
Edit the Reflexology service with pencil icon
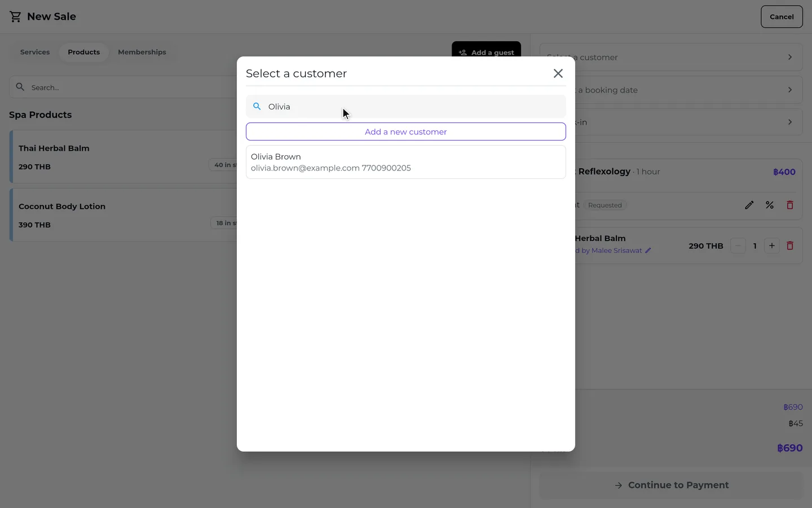(749, 205)
